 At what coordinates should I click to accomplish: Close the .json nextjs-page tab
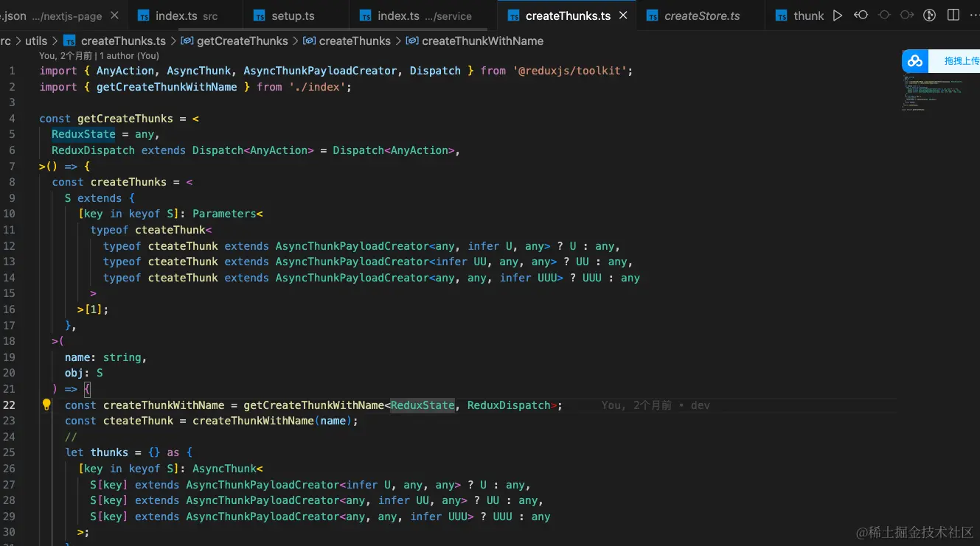[x=114, y=15]
